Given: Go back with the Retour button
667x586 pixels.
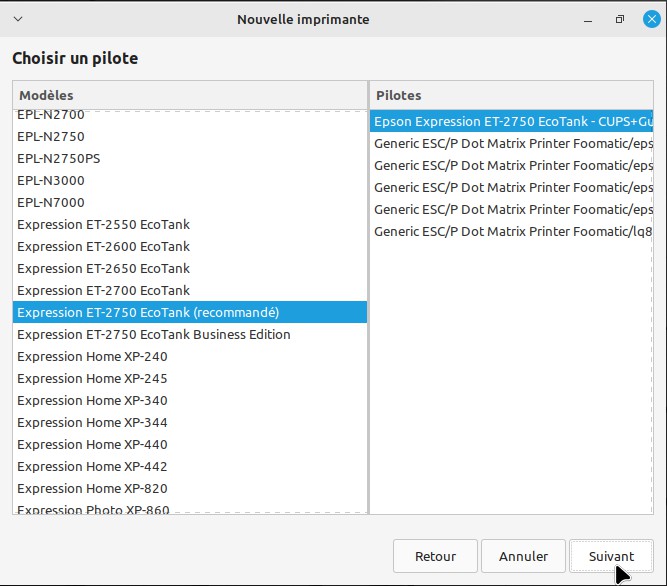Looking at the screenshot, I should click(x=435, y=556).
